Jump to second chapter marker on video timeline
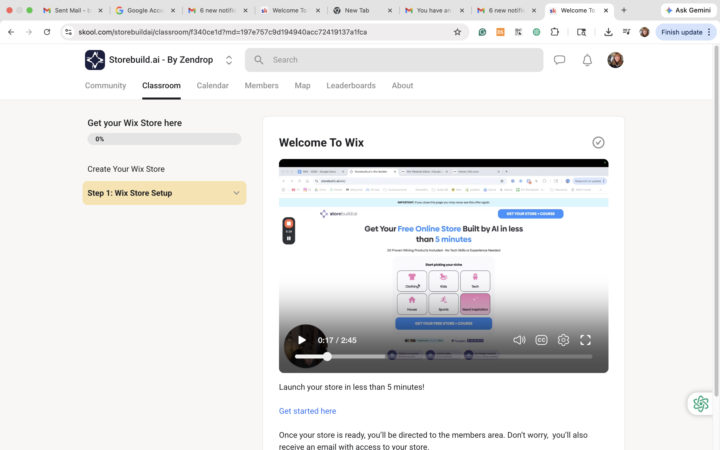Viewport: 720px width, 450px height. coord(430,355)
